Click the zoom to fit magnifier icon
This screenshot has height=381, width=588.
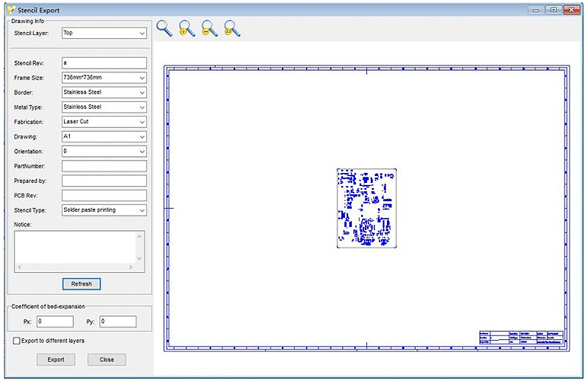tap(233, 29)
